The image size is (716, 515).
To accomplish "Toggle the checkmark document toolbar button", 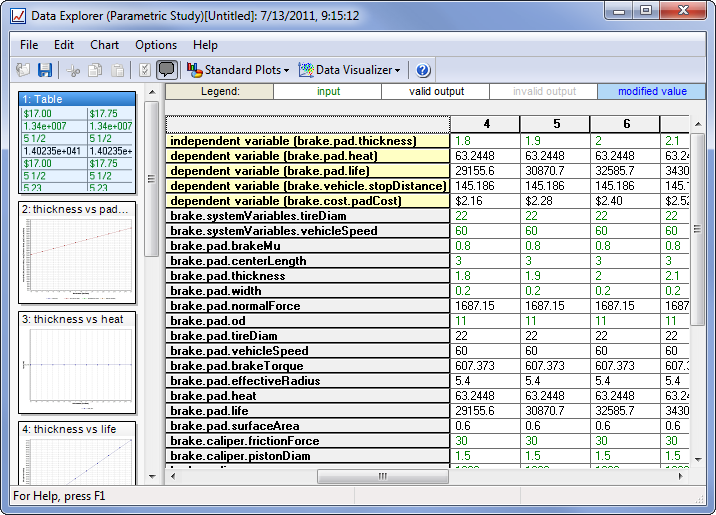I will pyautogui.click(x=145, y=70).
